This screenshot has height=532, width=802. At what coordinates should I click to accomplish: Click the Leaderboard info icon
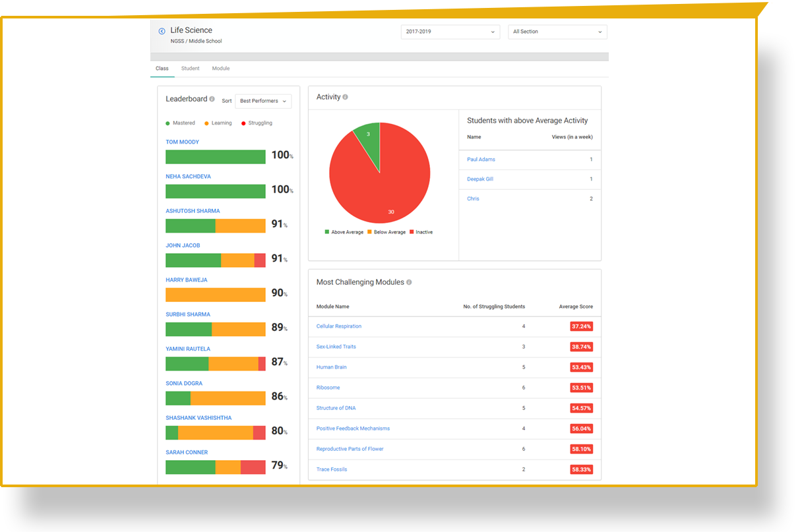(x=212, y=99)
